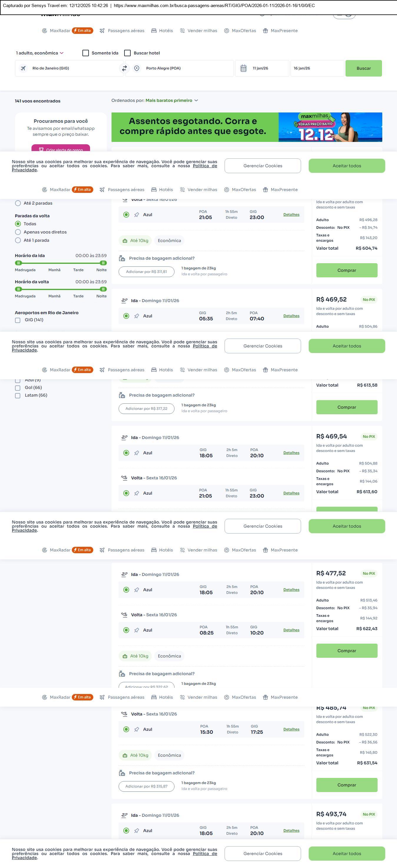Open 'Detalhes' for the 05:35 Azul flight
Viewport: 397px width, 868px height.
tap(291, 316)
